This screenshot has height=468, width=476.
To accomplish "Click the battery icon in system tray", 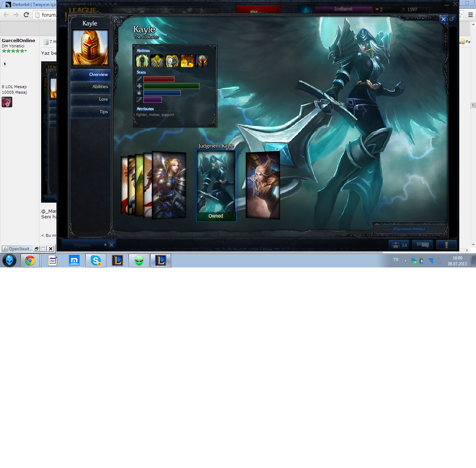I will (422, 261).
